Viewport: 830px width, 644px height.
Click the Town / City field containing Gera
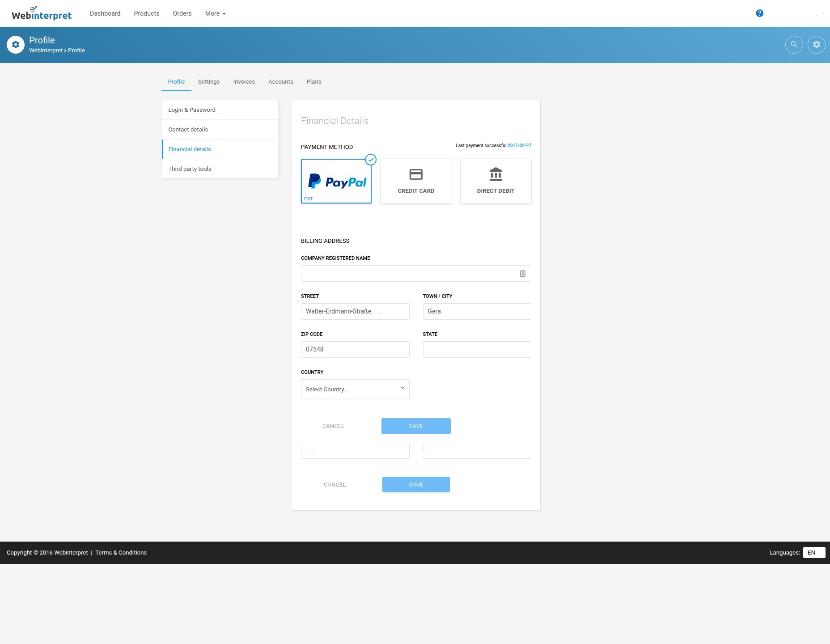[477, 312]
